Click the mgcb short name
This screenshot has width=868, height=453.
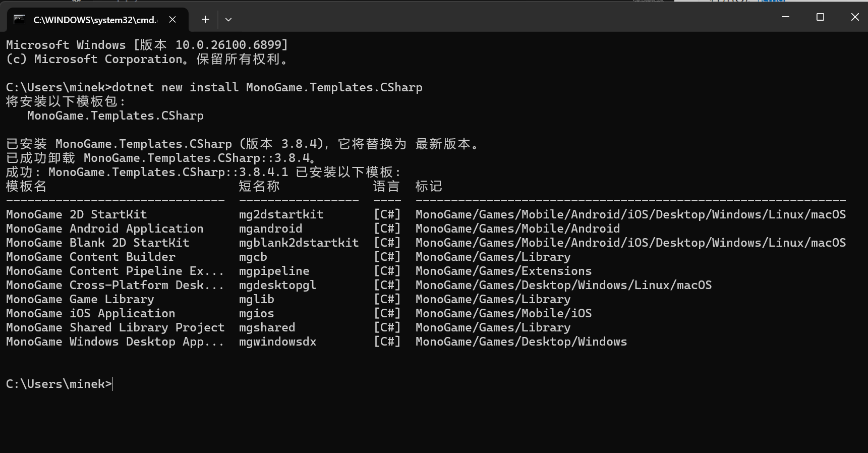253,257
